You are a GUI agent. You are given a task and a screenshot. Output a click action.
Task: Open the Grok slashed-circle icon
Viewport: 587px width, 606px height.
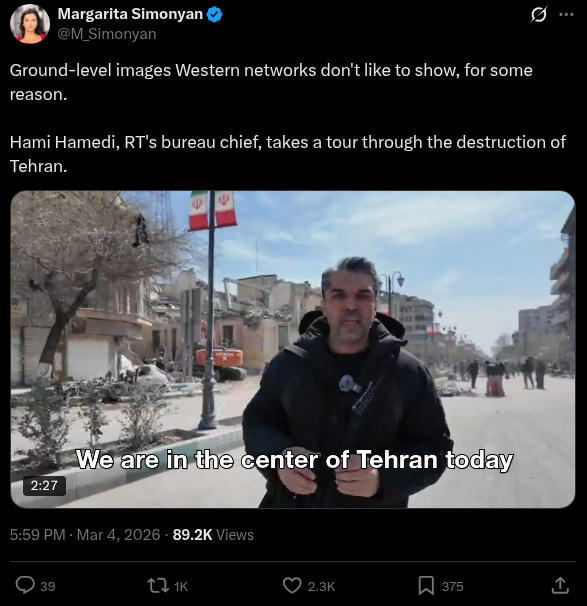(538, 15)
